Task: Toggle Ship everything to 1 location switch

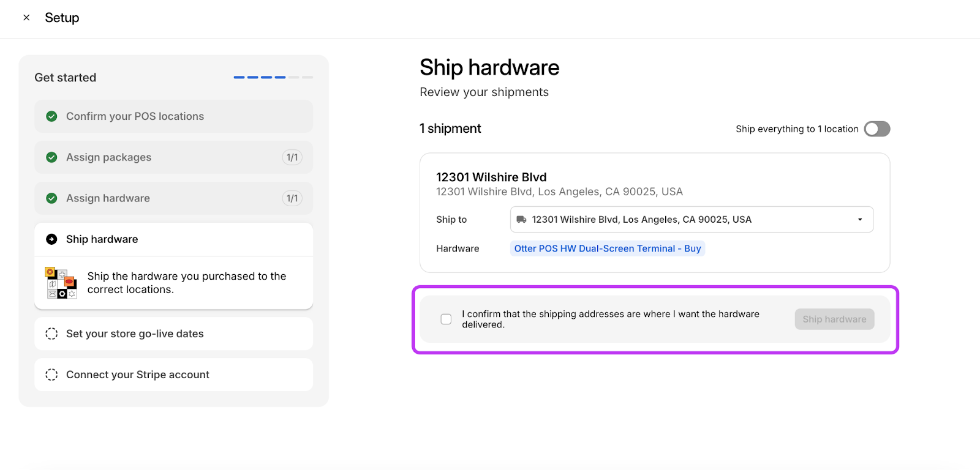Action: pos(876,129)
